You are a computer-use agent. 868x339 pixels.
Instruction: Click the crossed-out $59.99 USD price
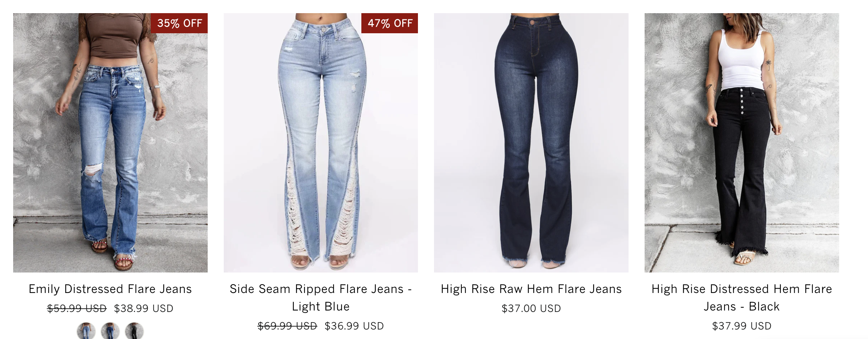[x=77, y=309]
